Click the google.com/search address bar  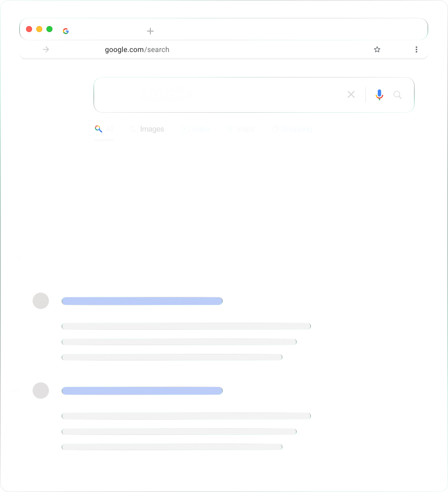[x=137, y=49]
